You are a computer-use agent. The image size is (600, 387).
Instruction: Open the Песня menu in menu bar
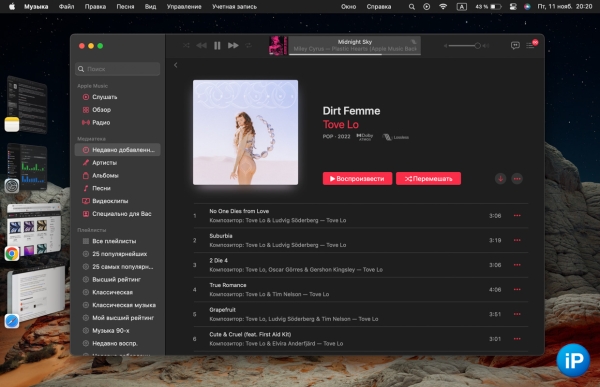[125, 7]
